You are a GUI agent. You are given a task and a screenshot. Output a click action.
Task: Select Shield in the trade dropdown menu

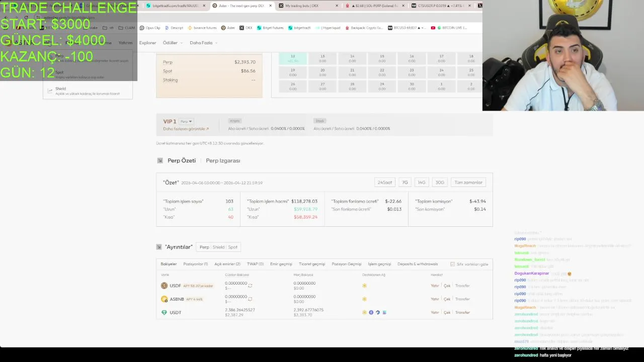point(88,90)
